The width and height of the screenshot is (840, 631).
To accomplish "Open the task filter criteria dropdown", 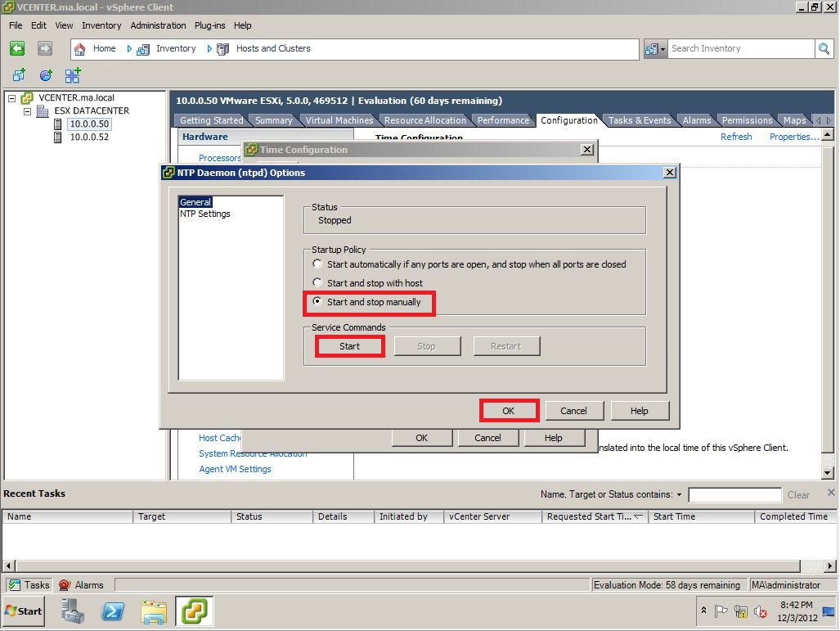I will 680,495.
